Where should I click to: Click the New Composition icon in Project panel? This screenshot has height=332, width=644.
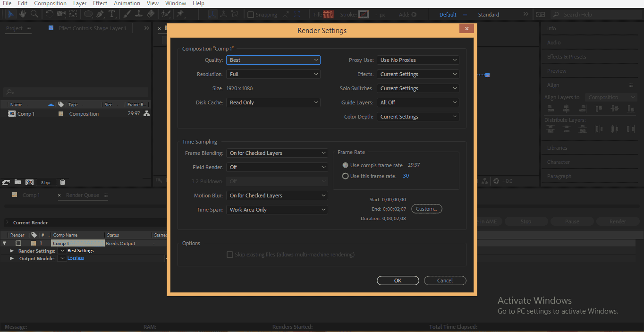[x=29, y=182]
